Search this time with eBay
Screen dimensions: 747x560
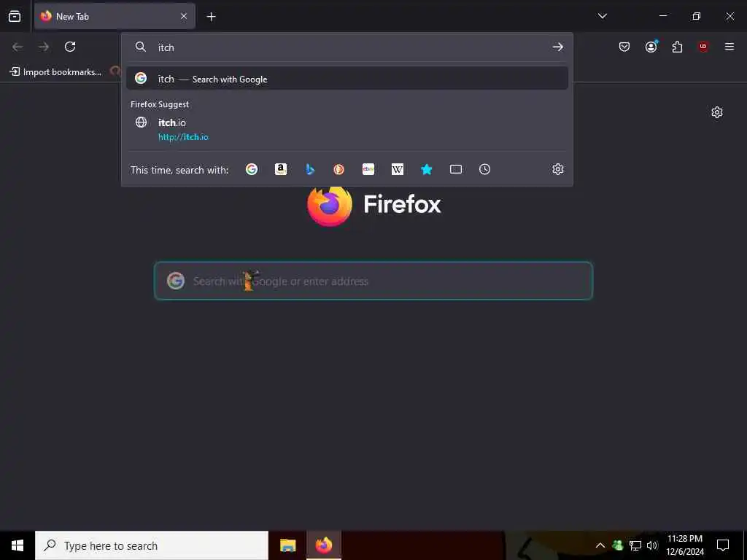(368, 169)
